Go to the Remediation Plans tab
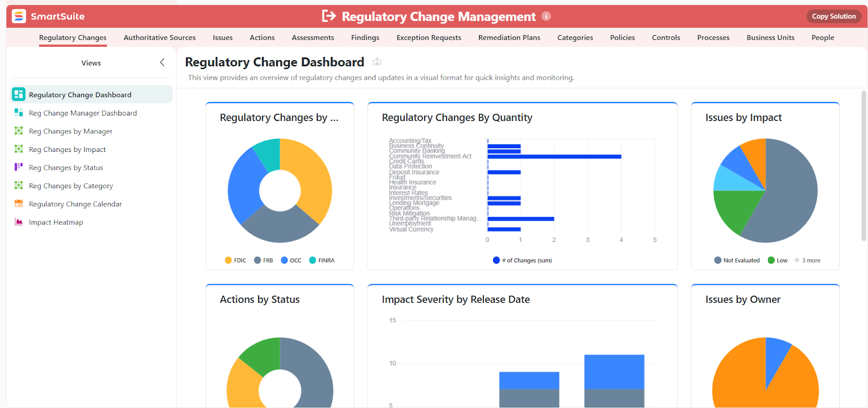 [509, 37]
